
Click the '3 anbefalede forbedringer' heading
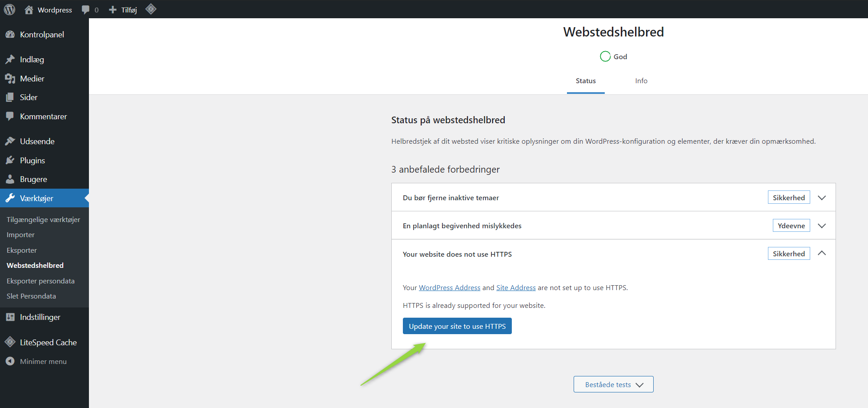446,169
